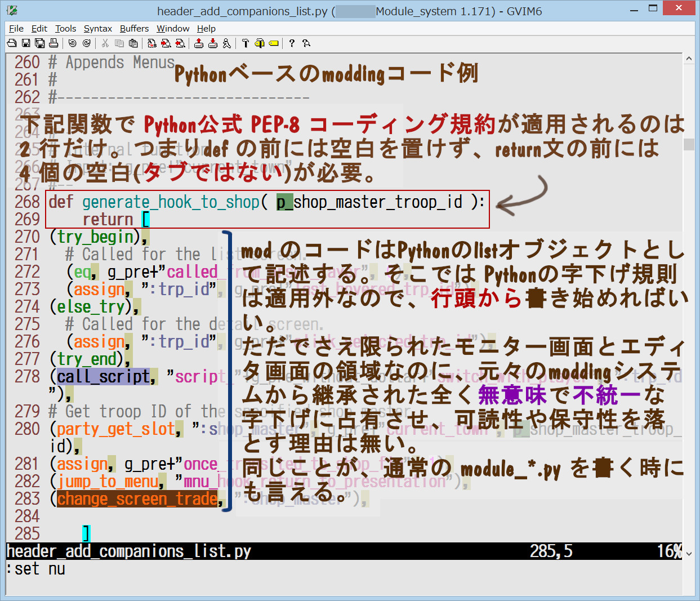
Task: Open the Window menu
Action: pyautogui.click(x=173, y=29)
